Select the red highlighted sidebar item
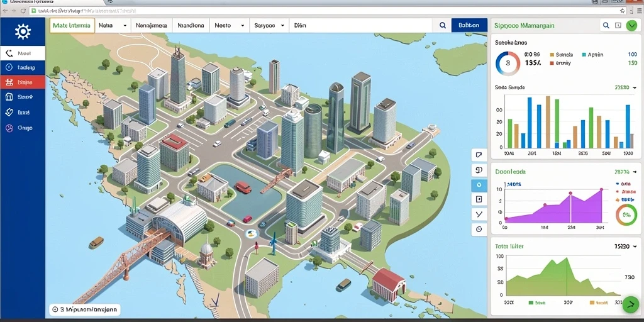Image resolution: width=644 pixels, height=322 pixels. (x=23, y=82)
